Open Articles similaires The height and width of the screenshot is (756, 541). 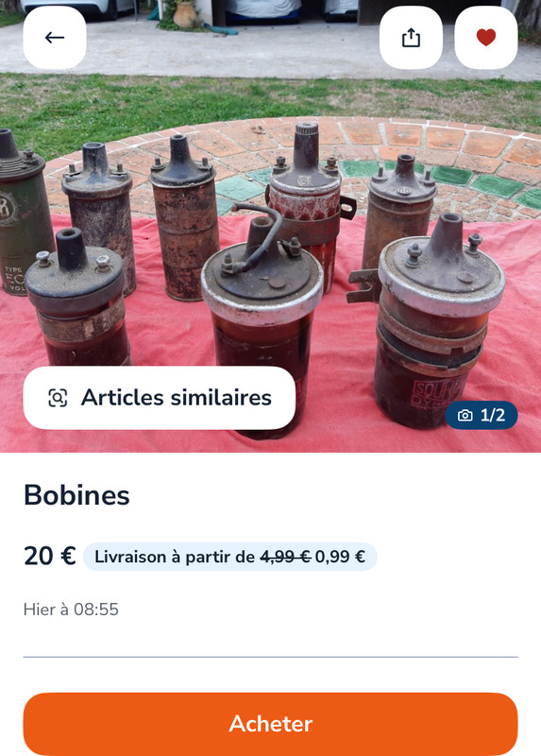click(x=159, y=398)
